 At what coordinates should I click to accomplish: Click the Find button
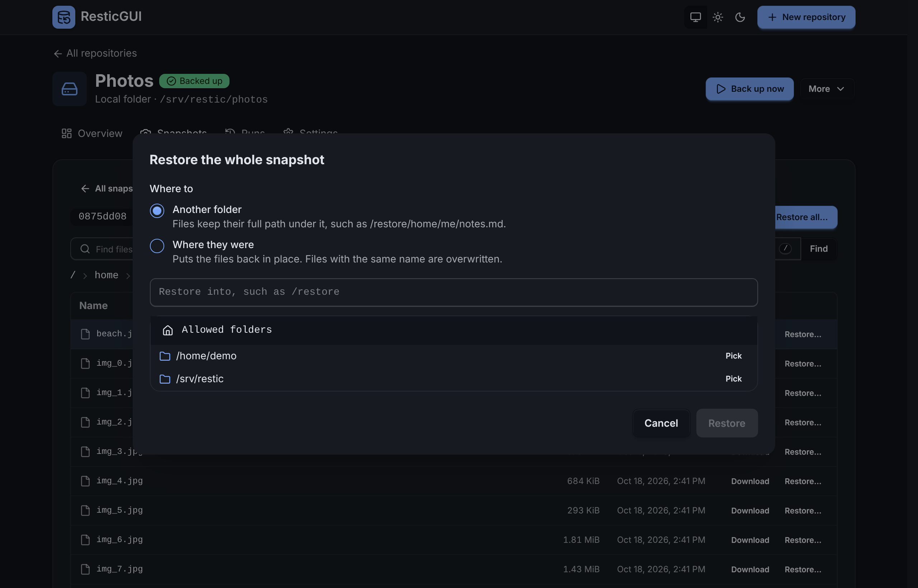819,249
